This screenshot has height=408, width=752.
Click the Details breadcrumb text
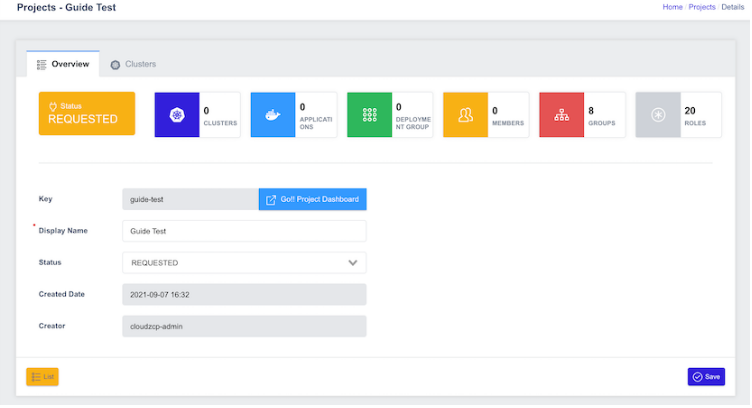(x=733, y=7)
